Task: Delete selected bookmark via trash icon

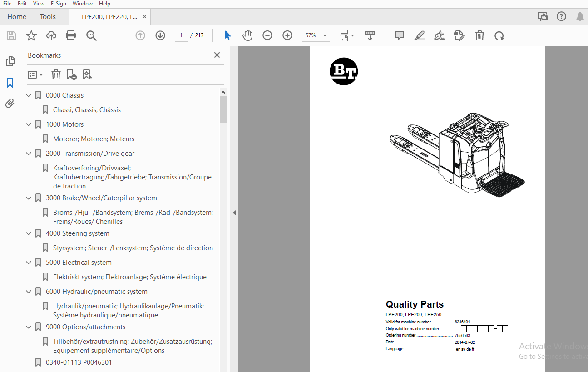Action: [56, 74]
